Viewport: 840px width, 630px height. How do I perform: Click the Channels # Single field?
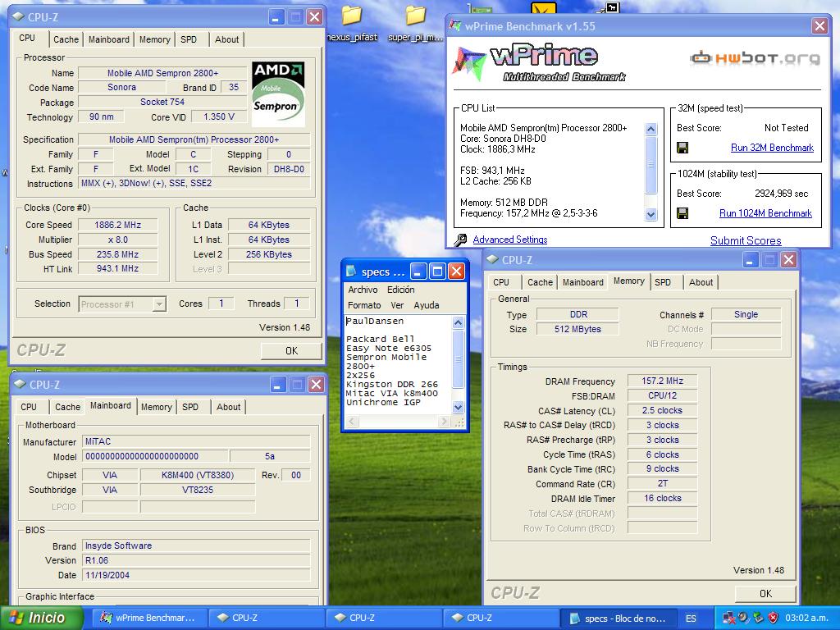[x=746, y=314]
